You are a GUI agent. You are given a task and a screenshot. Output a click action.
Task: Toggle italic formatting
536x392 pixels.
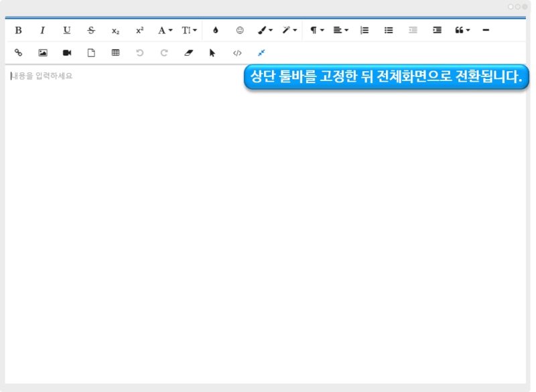pos(43,30)
